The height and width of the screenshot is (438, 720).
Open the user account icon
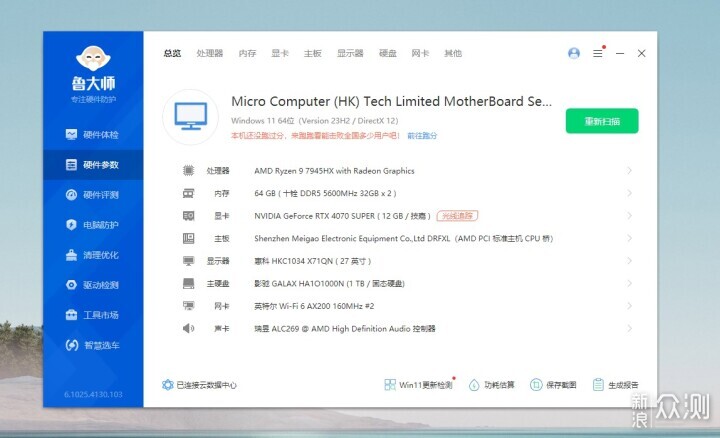pos(574,53)
